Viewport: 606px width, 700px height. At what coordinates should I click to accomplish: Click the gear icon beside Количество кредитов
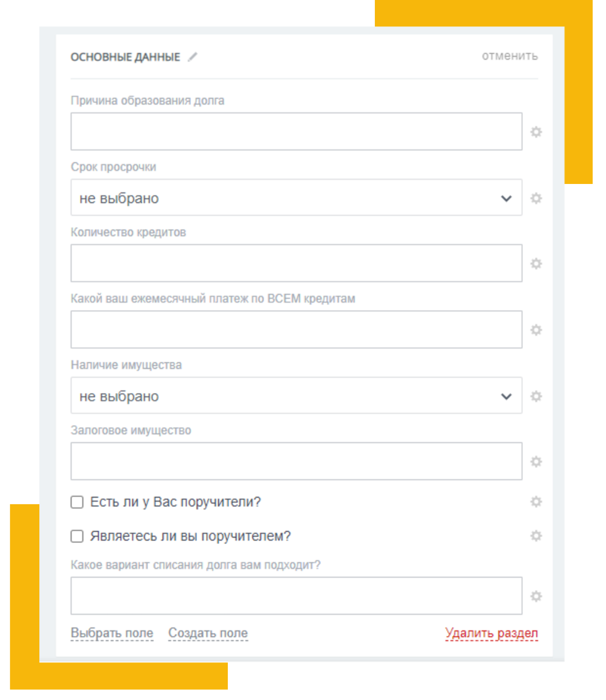(536, 264)
